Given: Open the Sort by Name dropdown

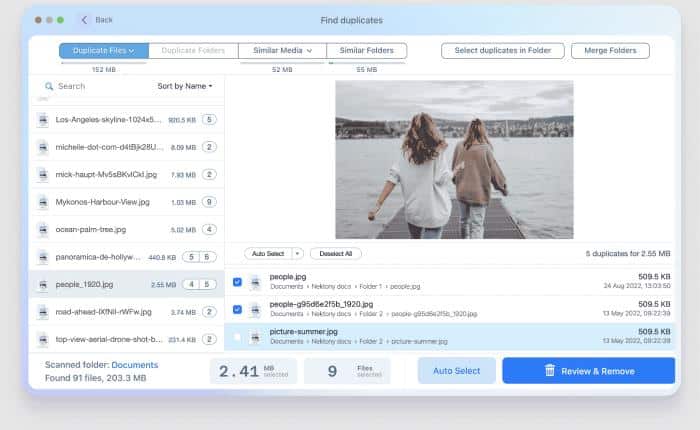Looking at the screenshot, I should pyautogui.click(x=185, y=86).
